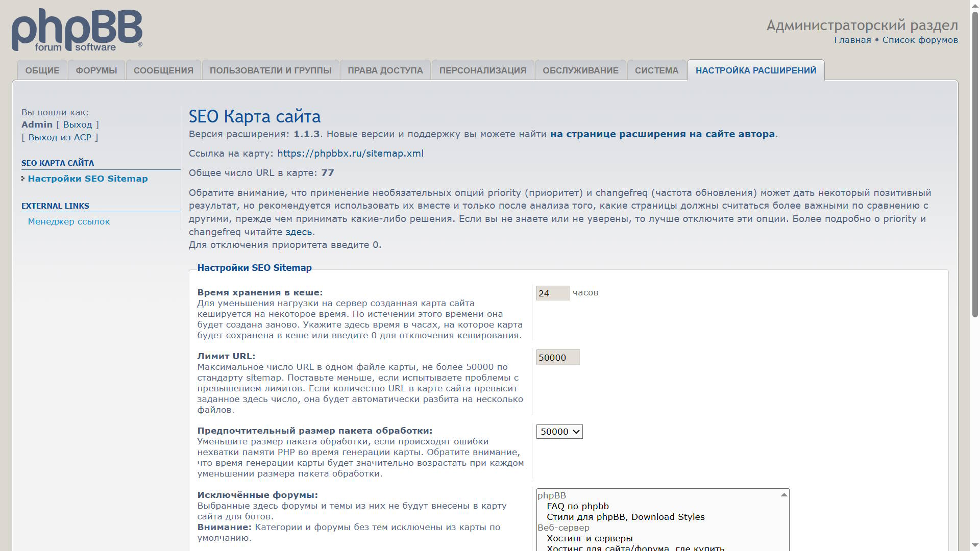The height and width of the screenshot is (551, 980).
Task: Click the Настройки SEO Sitemap fieldset legend
Action: 254,268
